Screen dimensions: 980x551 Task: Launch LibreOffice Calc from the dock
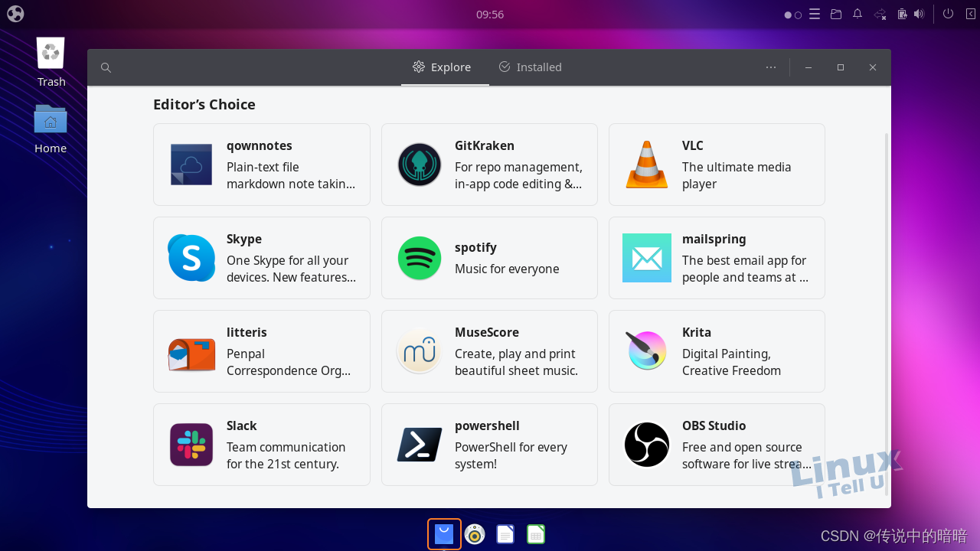click(536, 534)
